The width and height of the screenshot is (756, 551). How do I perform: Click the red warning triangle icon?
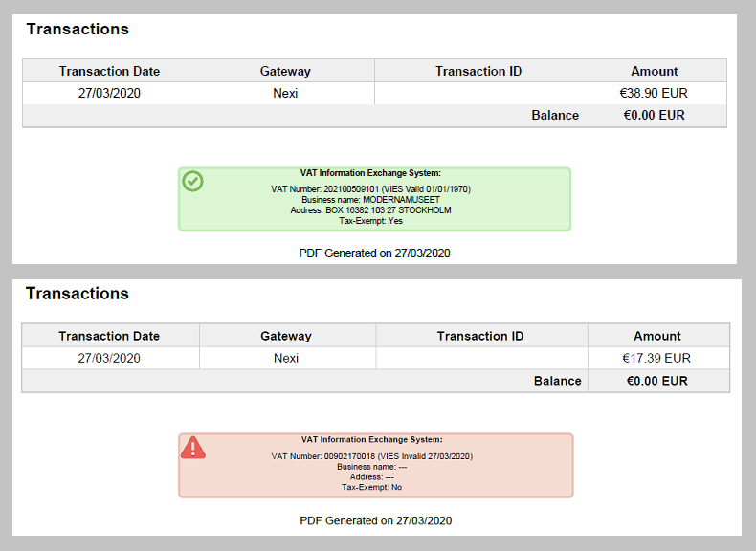coord(193,448)
